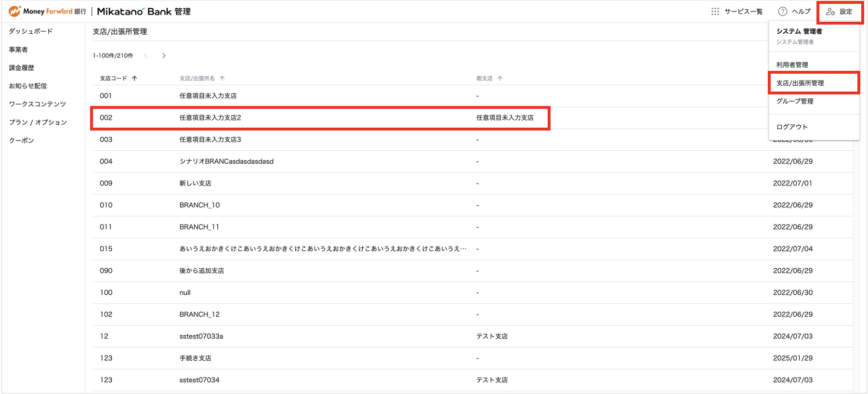
Task: Click date 2022/07/04 in row 015
Action: [x=793, y=249]
